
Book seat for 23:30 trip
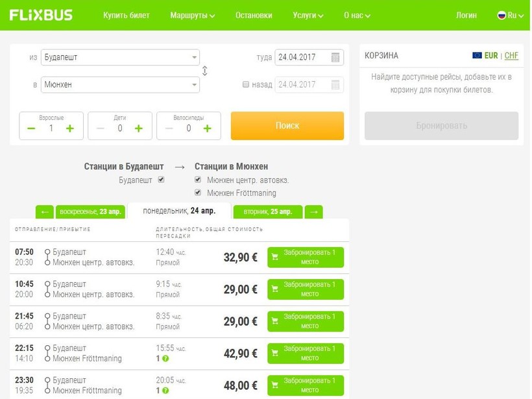[306, 385]
